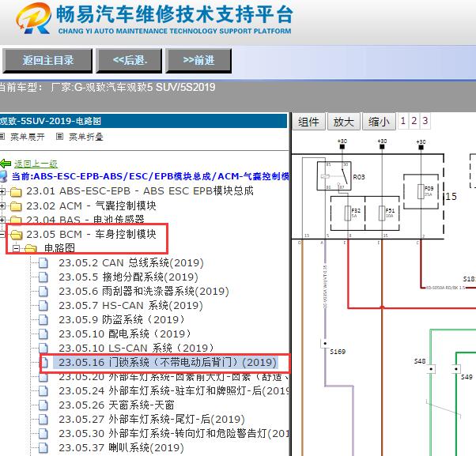Click the <<后退 back button

tap(129, 60)
